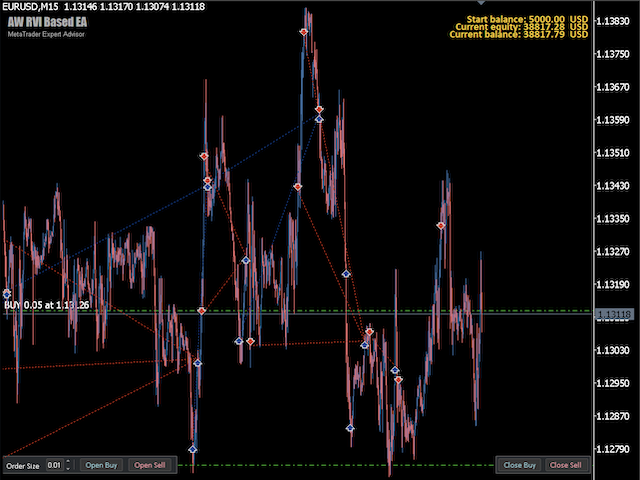The height and width of the screenshot is (480, 640).
Task: Click the highlighted current price tag 1.13118
Action: 614,314
